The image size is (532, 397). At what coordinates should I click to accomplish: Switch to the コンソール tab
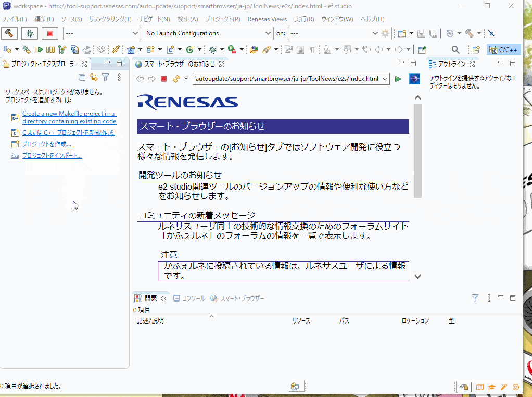point(189,298)
